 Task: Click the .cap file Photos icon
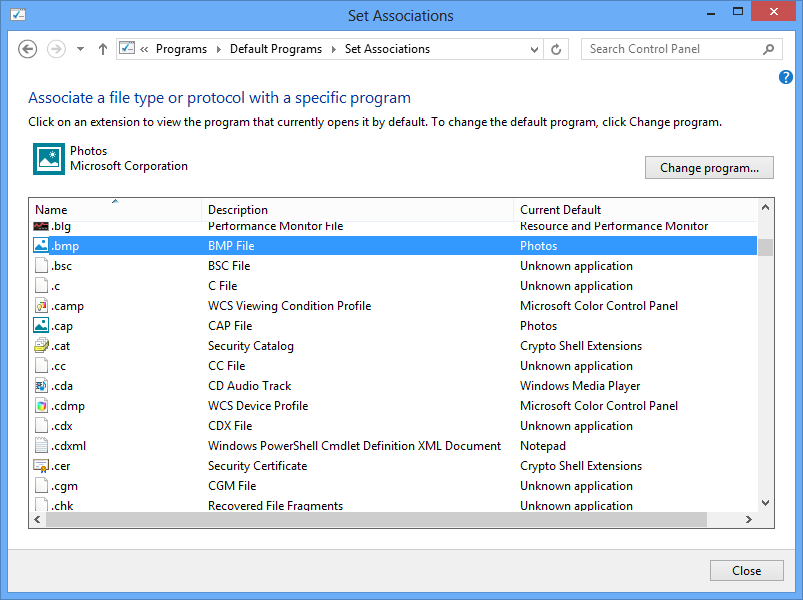tap(41, 326)
